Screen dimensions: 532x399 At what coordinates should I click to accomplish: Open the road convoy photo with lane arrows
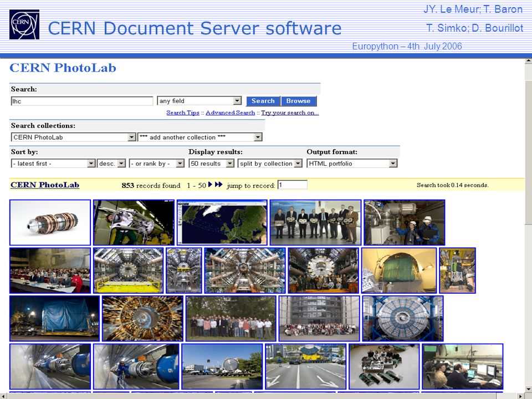(x=306, y=366)
